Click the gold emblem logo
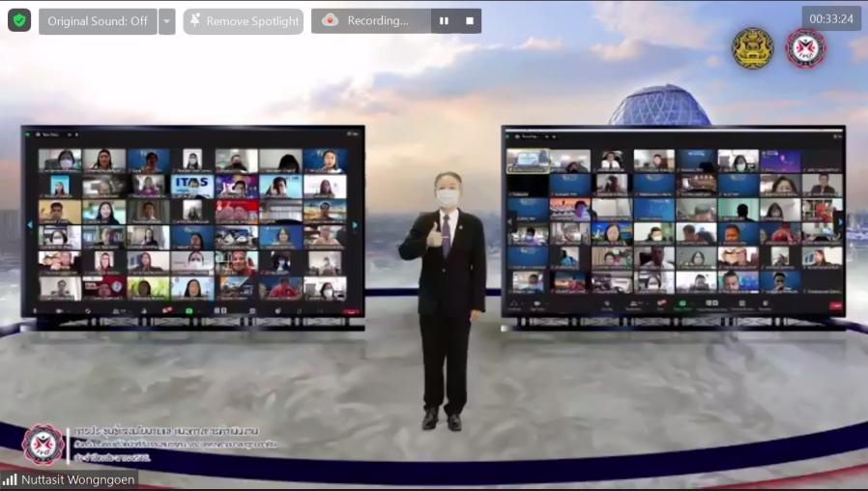The image size is (868, 491). tap(753, 48)
